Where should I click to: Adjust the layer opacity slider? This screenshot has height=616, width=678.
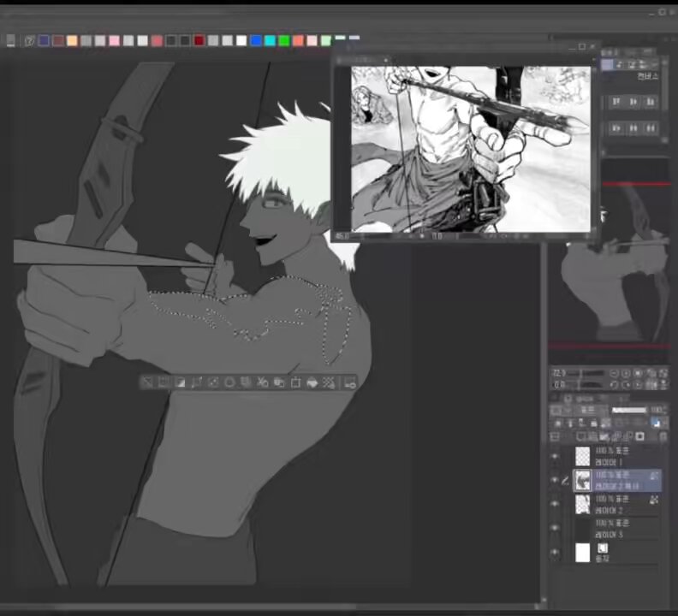click(629, 410)
